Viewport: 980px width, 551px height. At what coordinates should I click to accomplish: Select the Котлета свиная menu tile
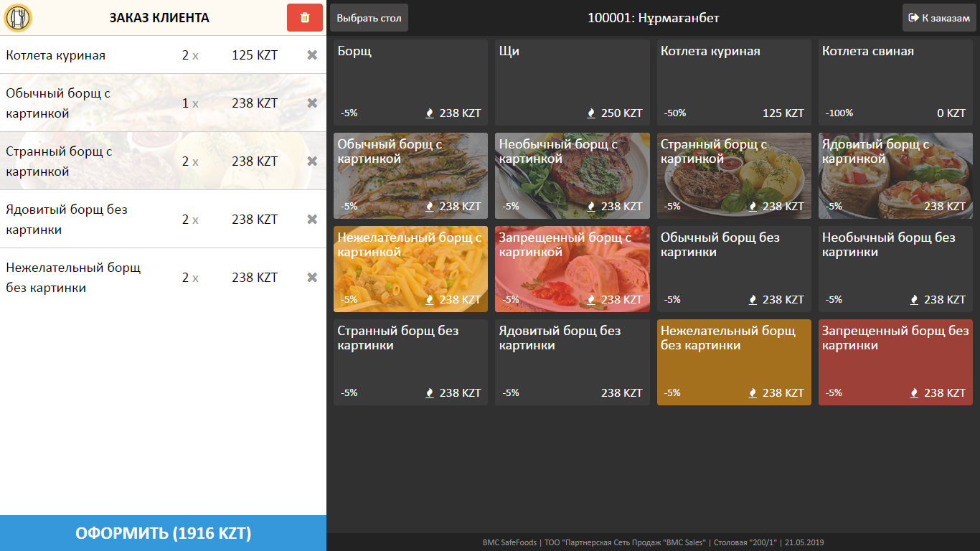(895, 83)
